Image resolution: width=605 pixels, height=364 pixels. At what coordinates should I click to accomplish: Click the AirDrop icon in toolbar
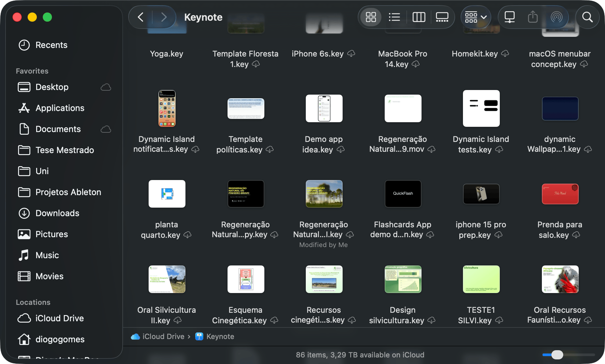tap(556, 17)
